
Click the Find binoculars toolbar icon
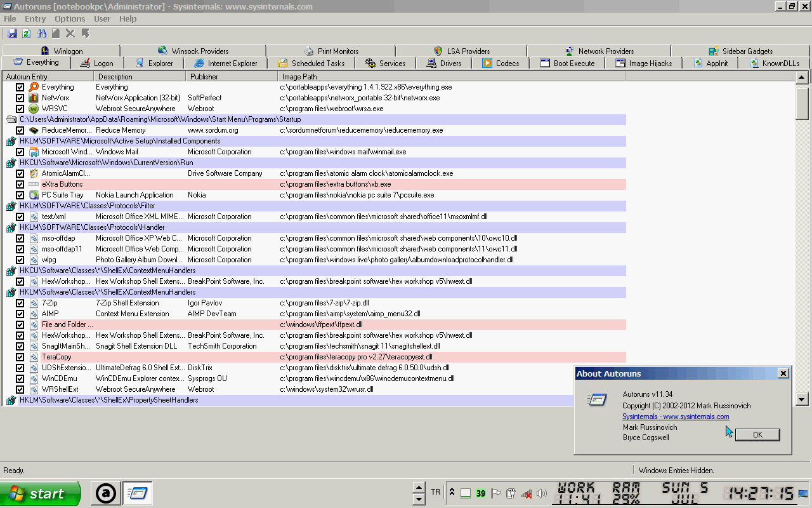click(42, 33)
